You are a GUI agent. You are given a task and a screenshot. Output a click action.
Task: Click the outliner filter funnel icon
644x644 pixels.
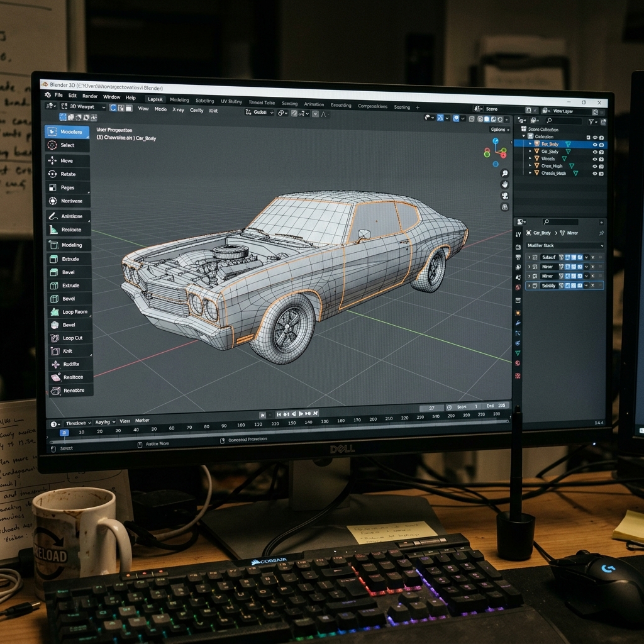591,121
